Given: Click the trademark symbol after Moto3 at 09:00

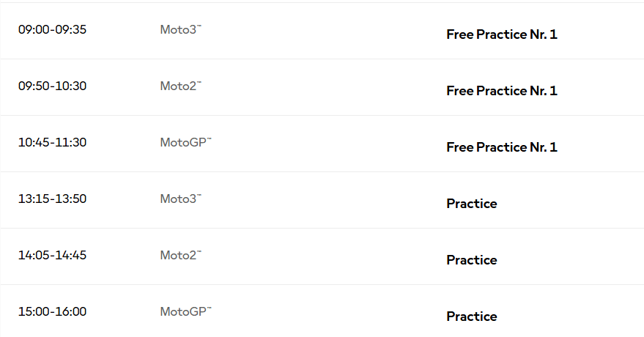Looking at the screenshot, I should pos(199,26).
